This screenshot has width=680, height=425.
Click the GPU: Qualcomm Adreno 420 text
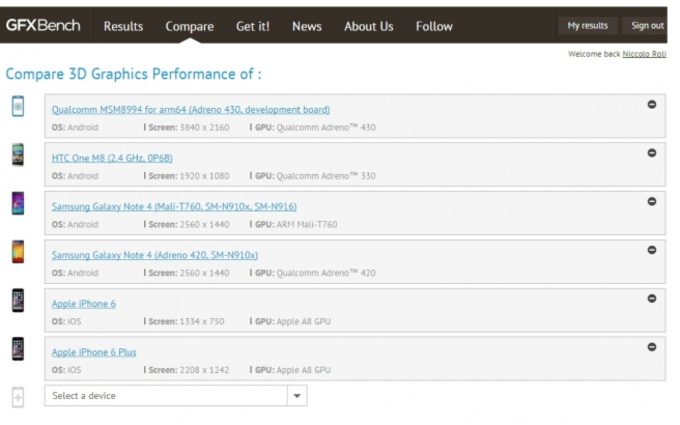tap(313, 273)
